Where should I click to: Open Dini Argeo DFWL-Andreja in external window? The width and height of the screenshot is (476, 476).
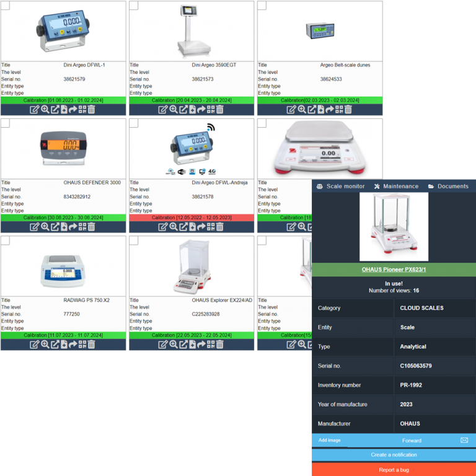[x=183, y=227]
